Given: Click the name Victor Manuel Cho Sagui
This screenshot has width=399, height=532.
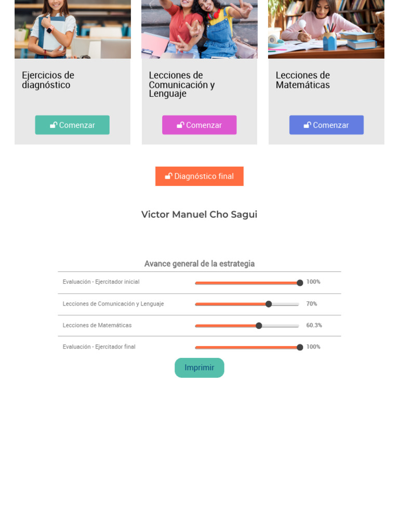Looking at the screenshot, I should tap(199, 215).
